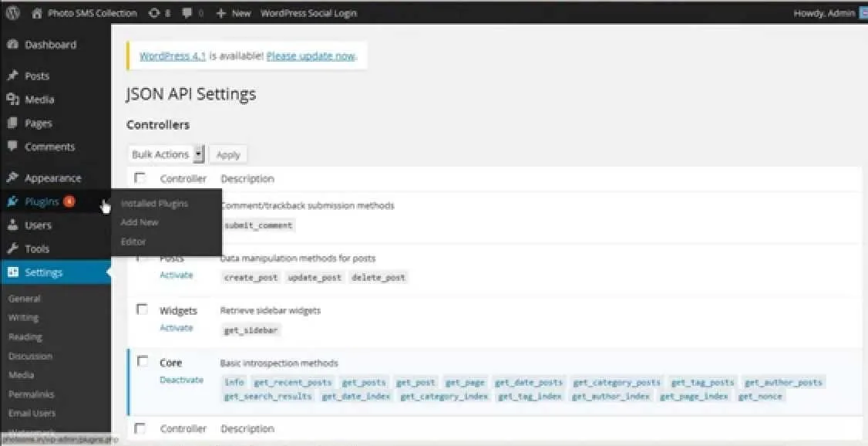This screenshot has height=446, width=868.
Task: Tick the select-all checkbox in bottom Controller footer
Action: click(140, 428)
